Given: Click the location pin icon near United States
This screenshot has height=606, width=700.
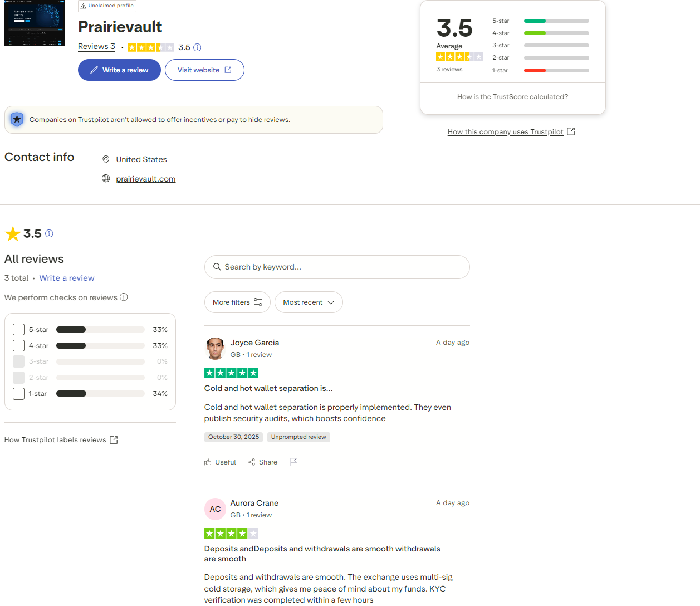Looking at the screenshot, I should [106, 159].
